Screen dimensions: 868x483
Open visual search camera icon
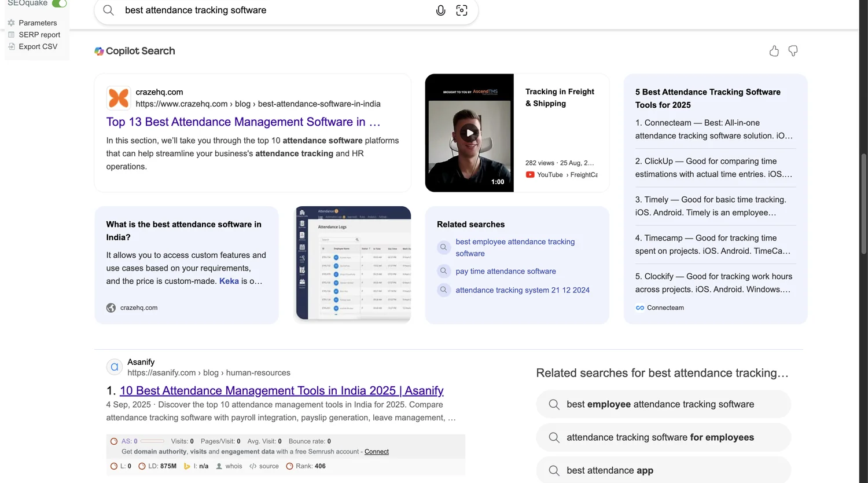click(x=462, y=10)
